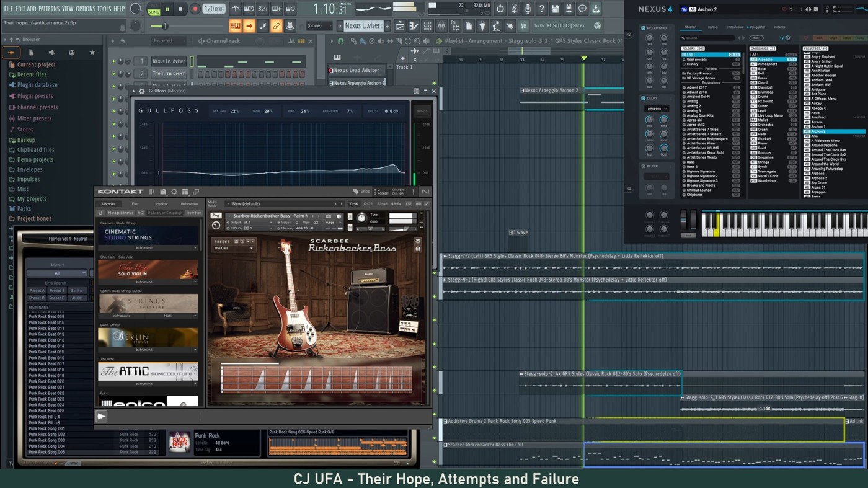Screen dimensions: 868x488
Task: Click the help question mark icon
Action: click(x=541, y=9)
